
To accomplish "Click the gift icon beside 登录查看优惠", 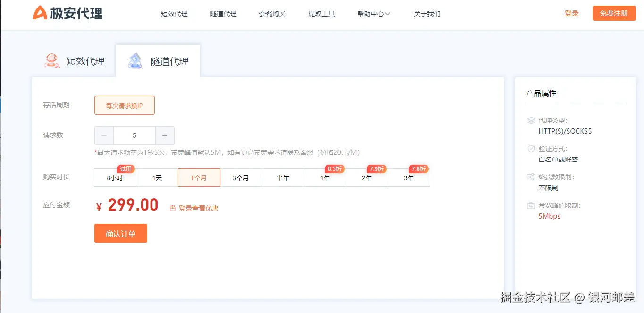I will (x=173, y=208).
